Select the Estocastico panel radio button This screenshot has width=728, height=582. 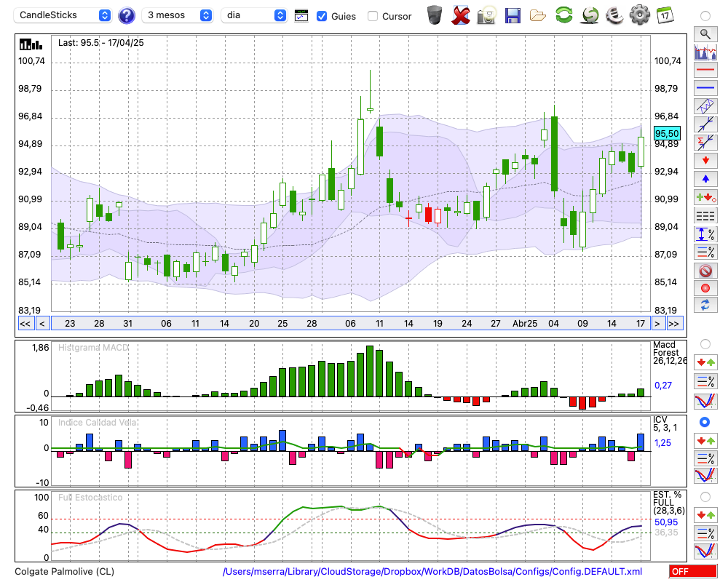(x=705, y=497)
